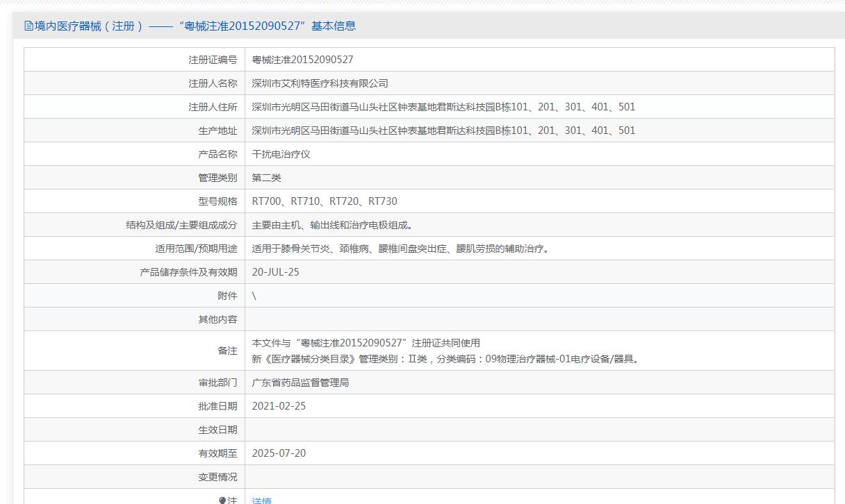Click the backslash value in 附件 row
This screenshot has width=845, height=504.
point(254,296)
